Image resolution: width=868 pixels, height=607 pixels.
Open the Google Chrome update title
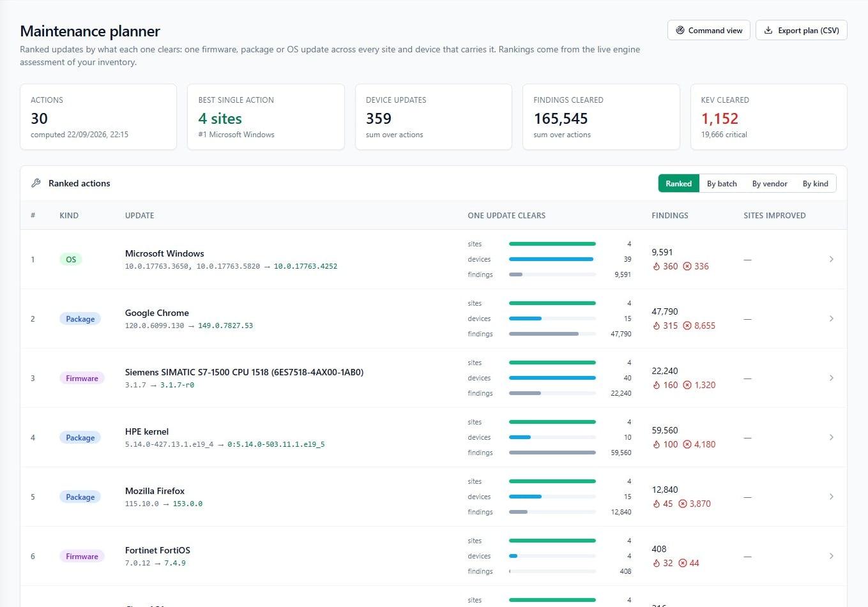(x=156, y=313)
